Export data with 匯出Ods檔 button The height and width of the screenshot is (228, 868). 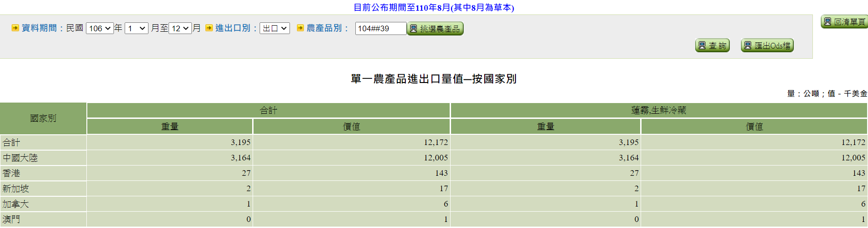tap(767, 46)
